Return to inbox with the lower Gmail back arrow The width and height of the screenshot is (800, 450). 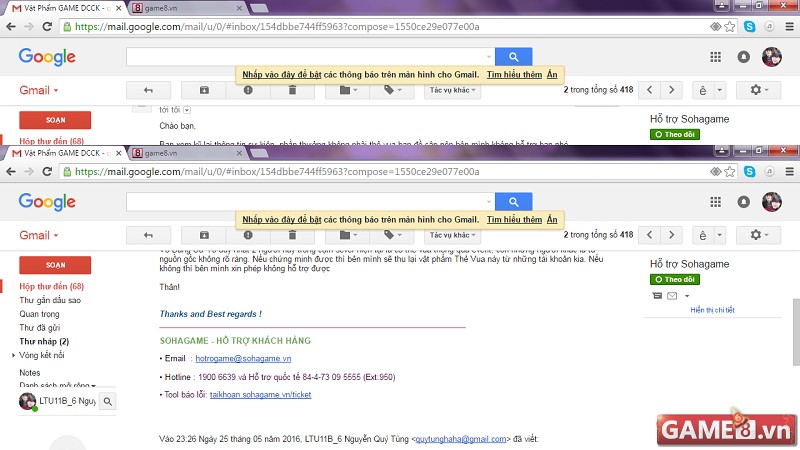pyautogui.click(x=148, y=235)
